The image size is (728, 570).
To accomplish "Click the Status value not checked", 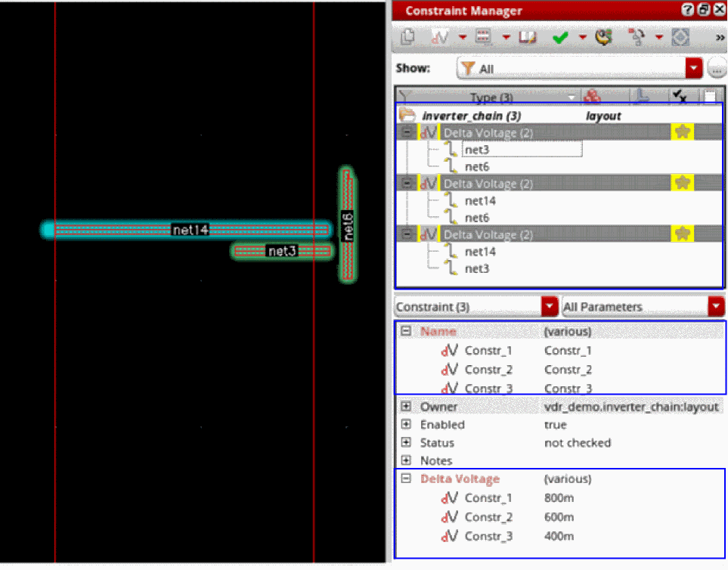I will click(577, 443).
